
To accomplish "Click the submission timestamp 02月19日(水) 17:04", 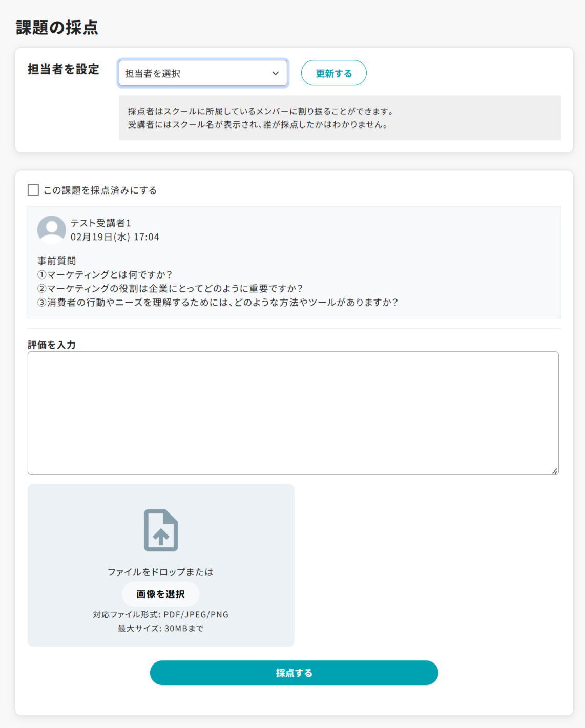I will pos(115,237).
